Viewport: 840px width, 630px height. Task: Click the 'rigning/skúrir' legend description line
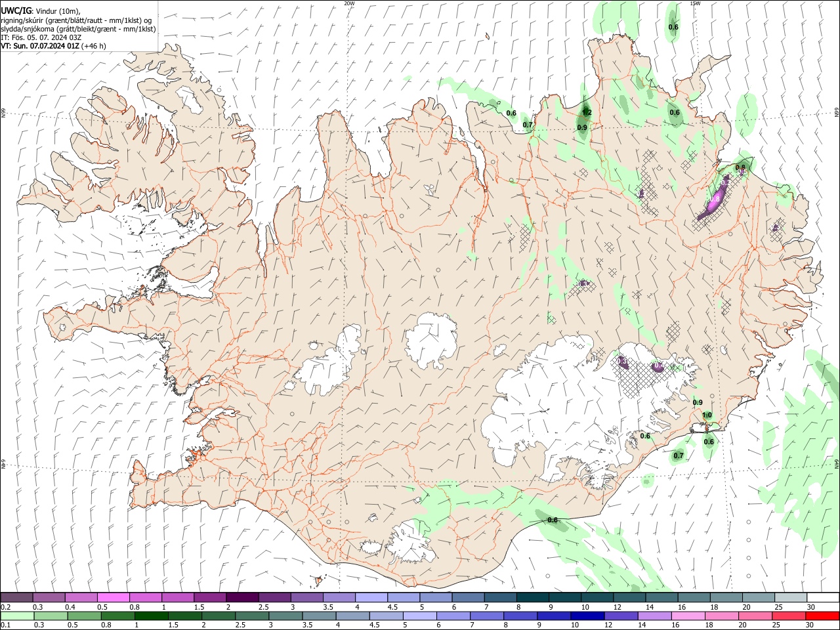(x=76, y=20)
